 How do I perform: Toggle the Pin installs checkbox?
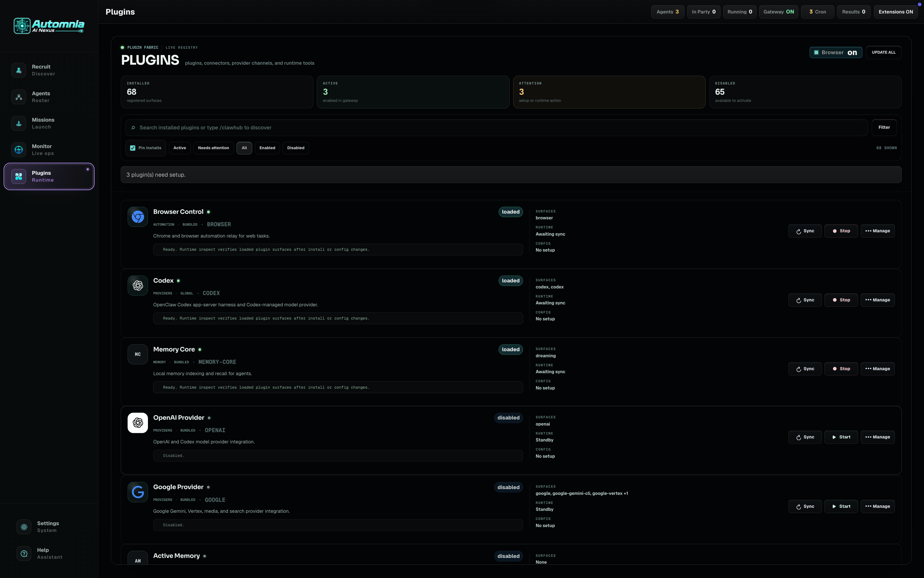point(133,148)
